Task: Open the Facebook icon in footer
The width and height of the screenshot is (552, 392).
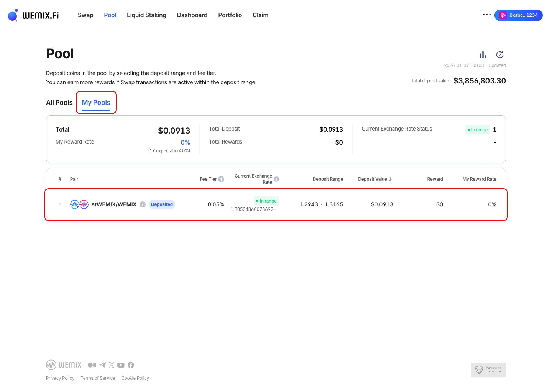Action: pos(131,365)
